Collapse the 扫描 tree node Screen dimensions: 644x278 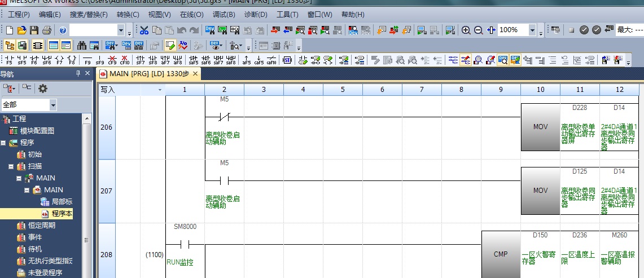11,166
